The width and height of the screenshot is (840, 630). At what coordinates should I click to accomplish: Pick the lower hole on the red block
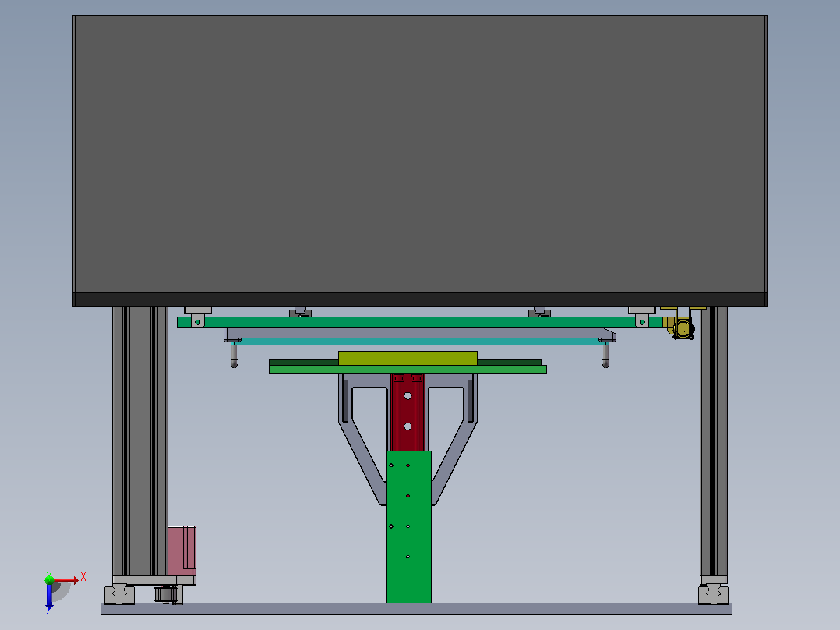(x=408, y=426)
